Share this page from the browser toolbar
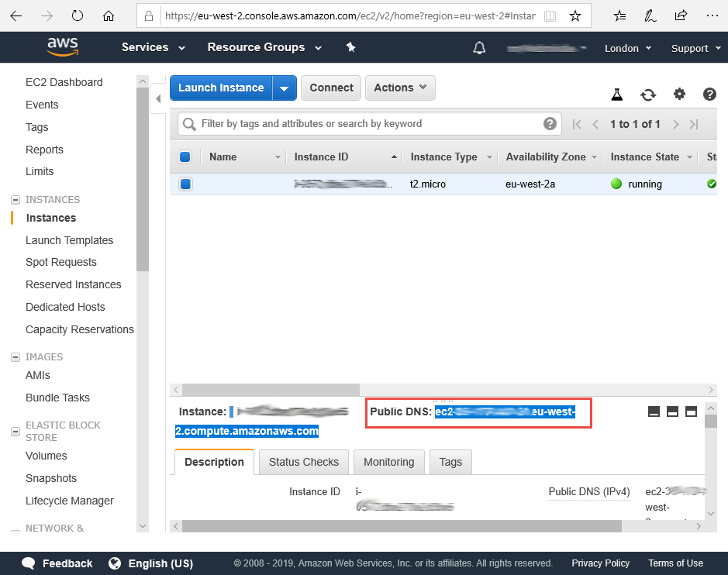Image resolution: width=728 pixels, height=575 pixels. (681, 16)
